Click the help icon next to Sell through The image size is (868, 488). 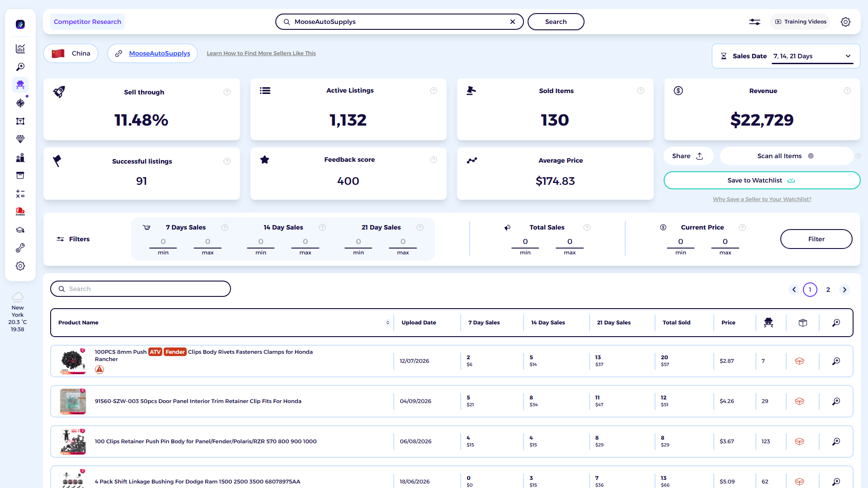[227, 92]
